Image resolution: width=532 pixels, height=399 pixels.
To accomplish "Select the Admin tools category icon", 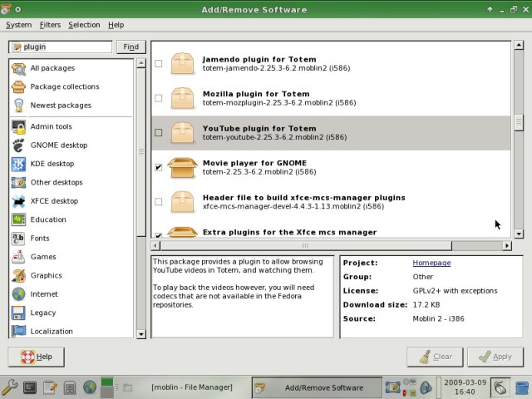I will tap(18, 126).
